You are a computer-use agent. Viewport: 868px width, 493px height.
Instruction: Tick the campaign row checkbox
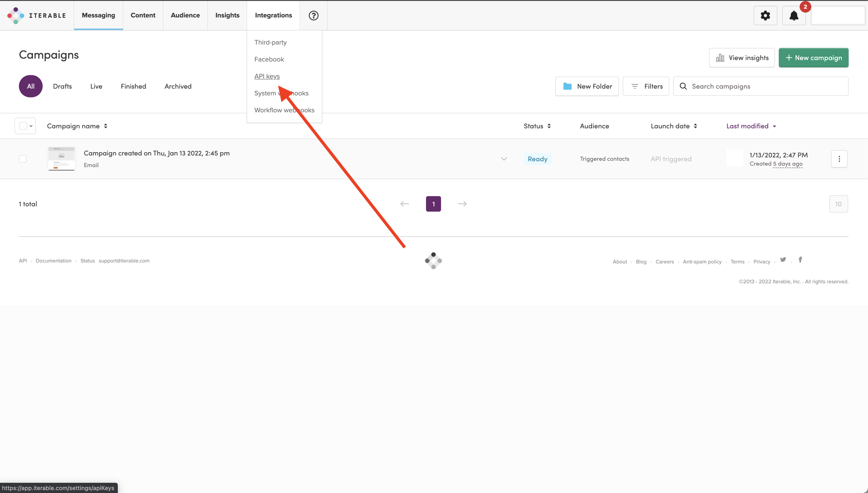click(x=23, y=159)
